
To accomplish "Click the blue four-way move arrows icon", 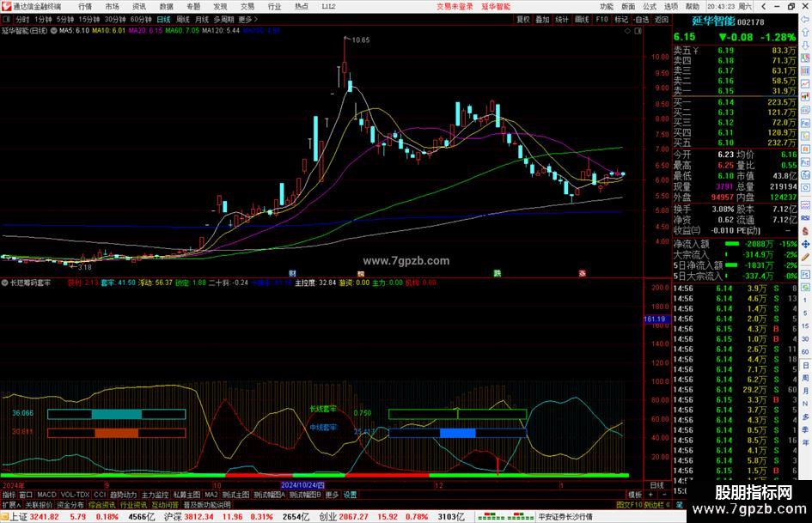I will (805, 244).
